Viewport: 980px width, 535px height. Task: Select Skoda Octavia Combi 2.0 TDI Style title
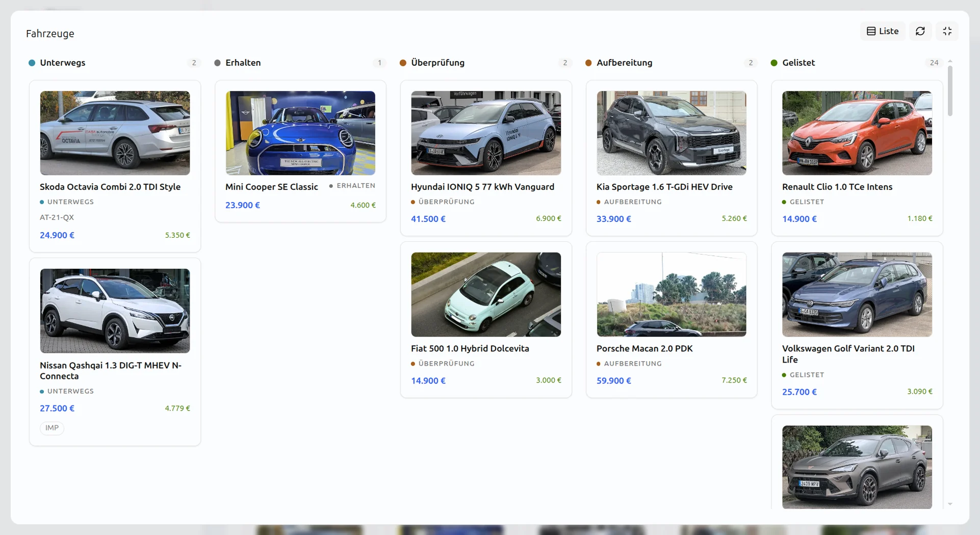[x=110, y=187]
